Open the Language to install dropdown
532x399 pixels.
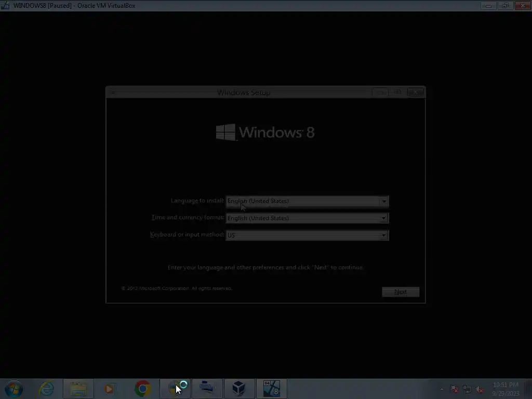307,201
